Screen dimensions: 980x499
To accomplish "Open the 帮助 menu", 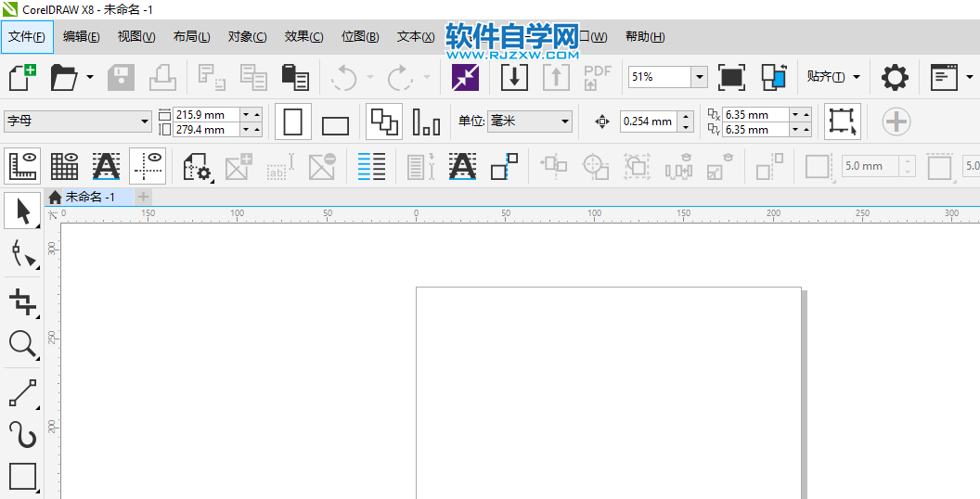I will coord(645,37).
